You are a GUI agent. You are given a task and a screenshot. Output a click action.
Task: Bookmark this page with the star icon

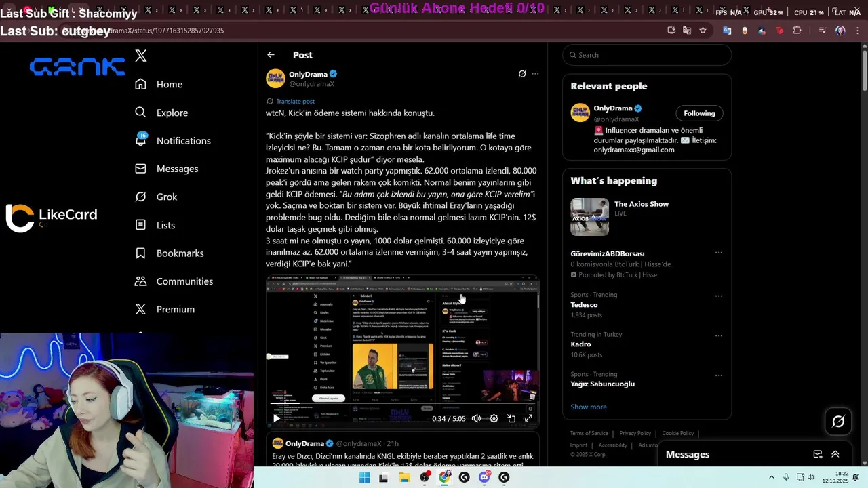(703, 30)
